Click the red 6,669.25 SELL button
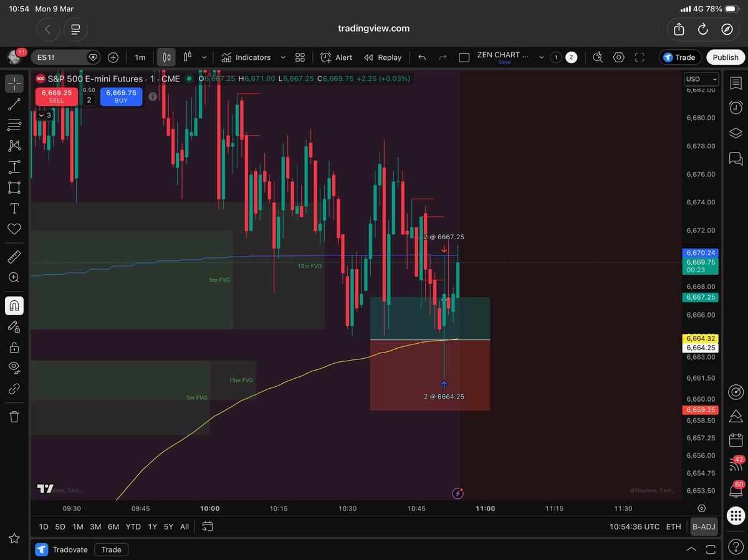 tap(57, 96)
